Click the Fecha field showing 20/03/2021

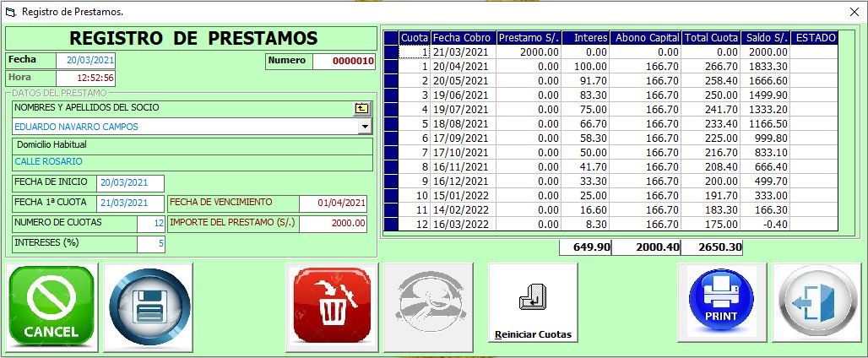point(85,61)
